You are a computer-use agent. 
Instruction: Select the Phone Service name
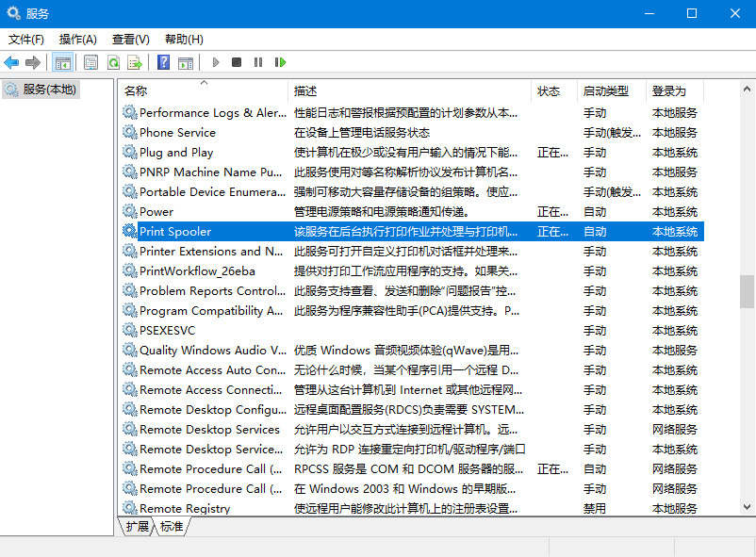tap(177, 133)
